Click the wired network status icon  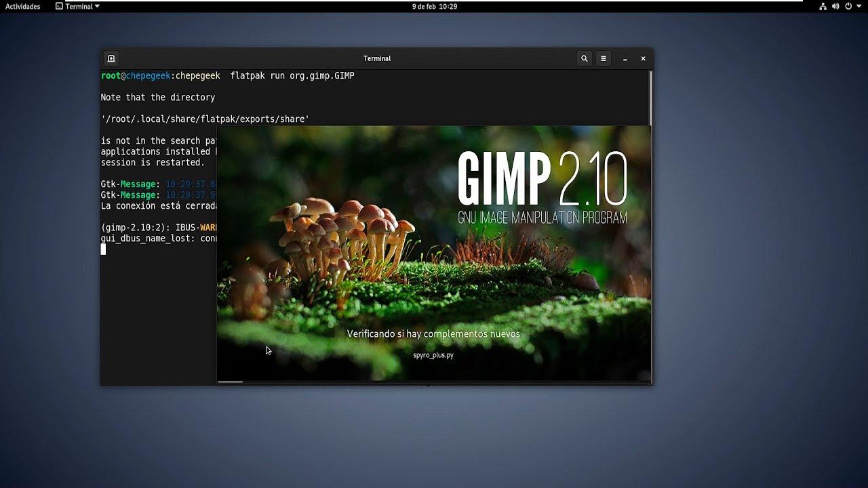tap(823, 6)
